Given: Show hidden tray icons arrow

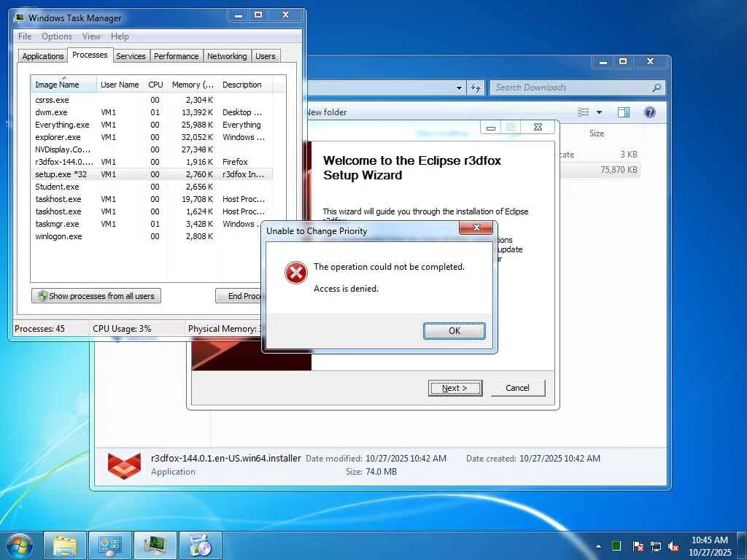Looking at the screenshot, I should [x=598, y=546].
